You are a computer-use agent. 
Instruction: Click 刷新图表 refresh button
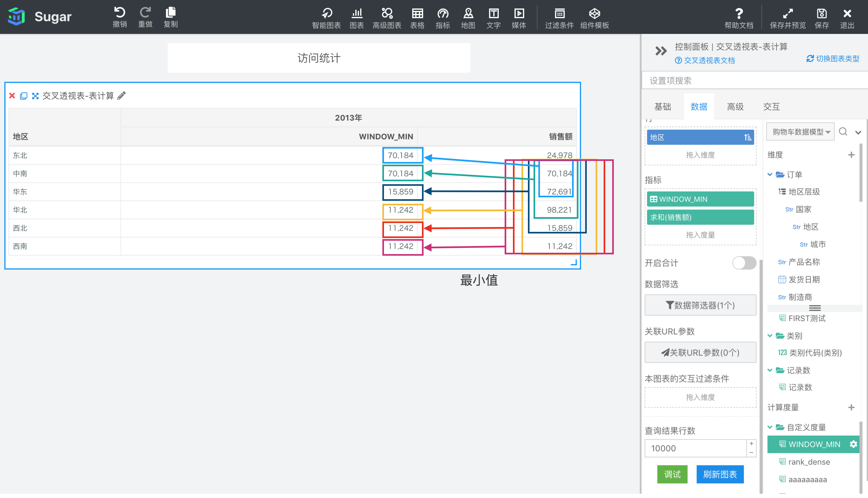click(720, 474)
